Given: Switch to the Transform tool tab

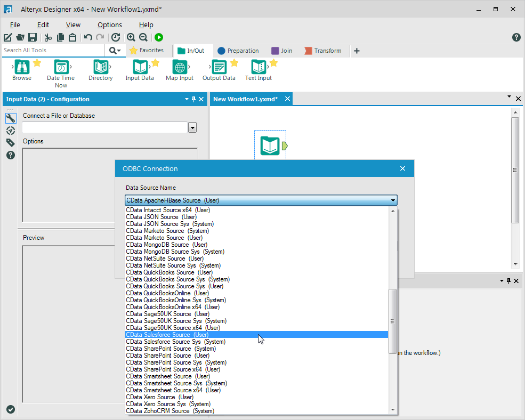Looking at the screenshot, I should 323,51.
